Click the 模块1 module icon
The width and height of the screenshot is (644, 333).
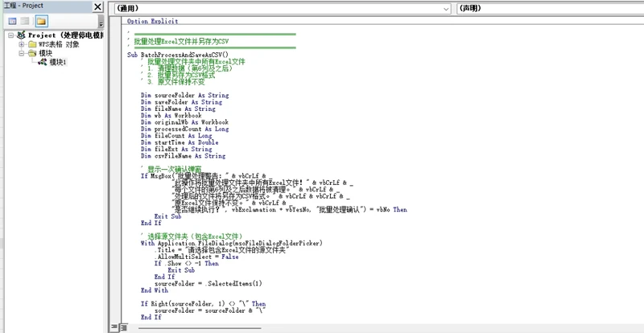pos(43,63)
